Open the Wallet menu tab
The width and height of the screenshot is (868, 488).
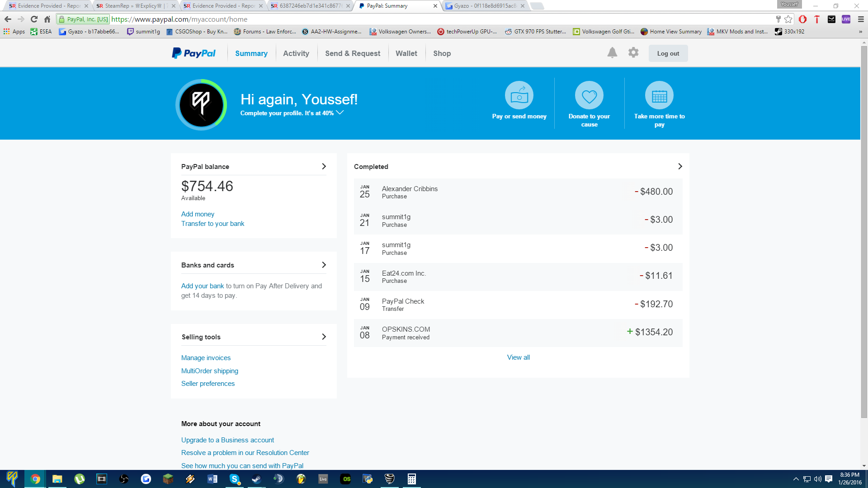tap(406, 53)
